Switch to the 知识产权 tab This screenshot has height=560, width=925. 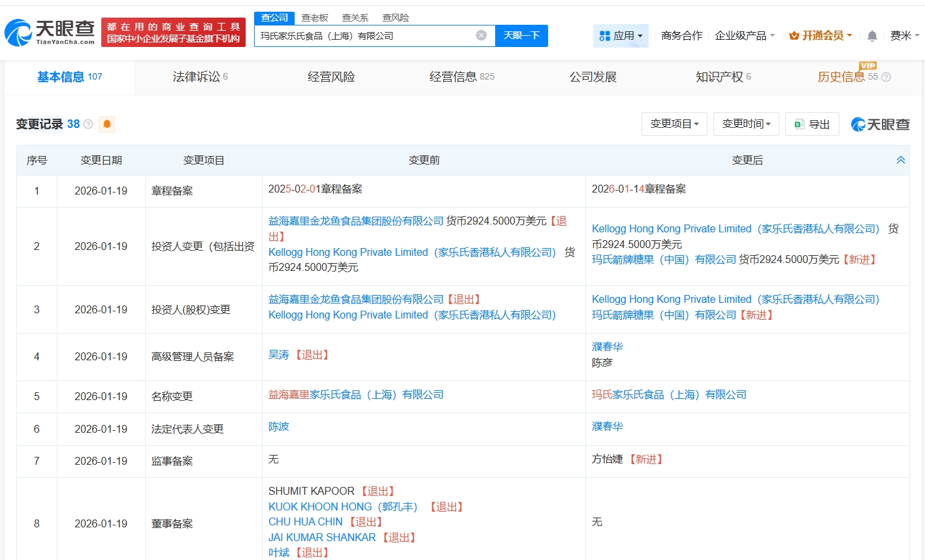coord(722,77)
